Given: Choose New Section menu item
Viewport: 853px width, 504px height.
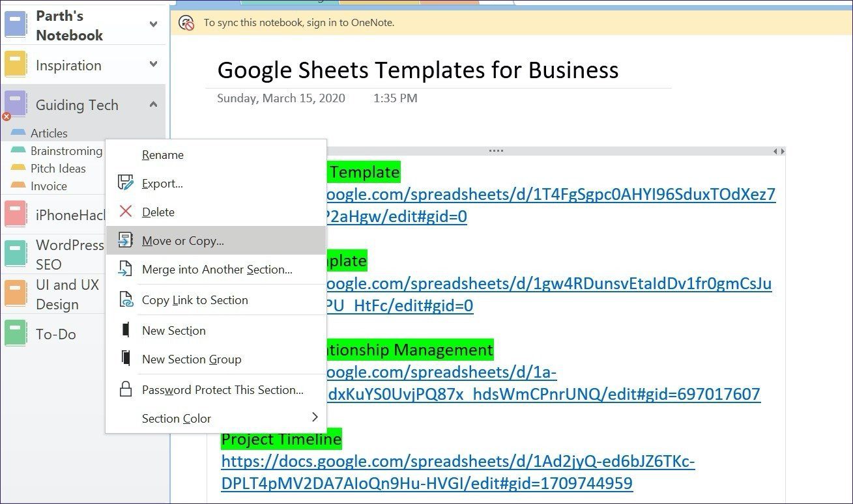Looking at the screenshot, I should point(216,330).
